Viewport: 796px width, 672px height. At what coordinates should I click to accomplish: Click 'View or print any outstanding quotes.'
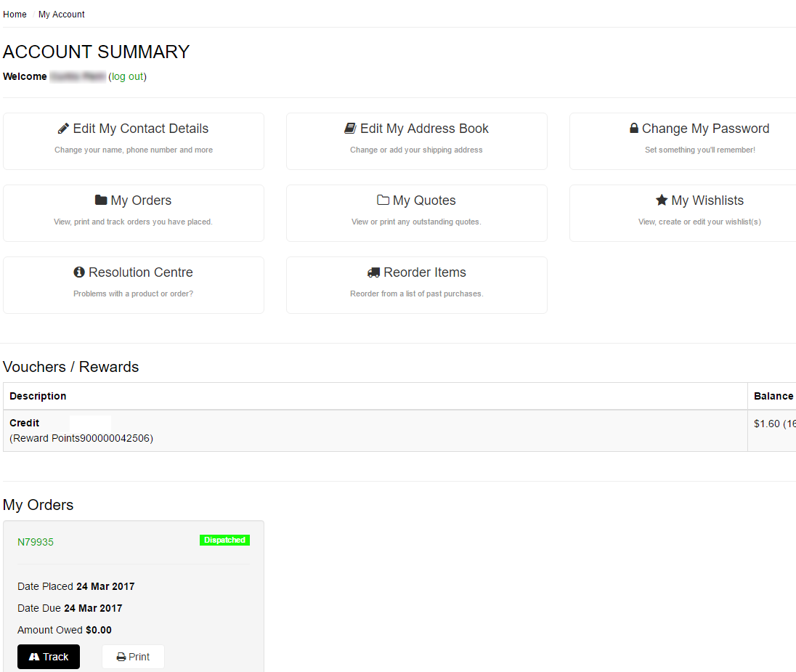416,222
